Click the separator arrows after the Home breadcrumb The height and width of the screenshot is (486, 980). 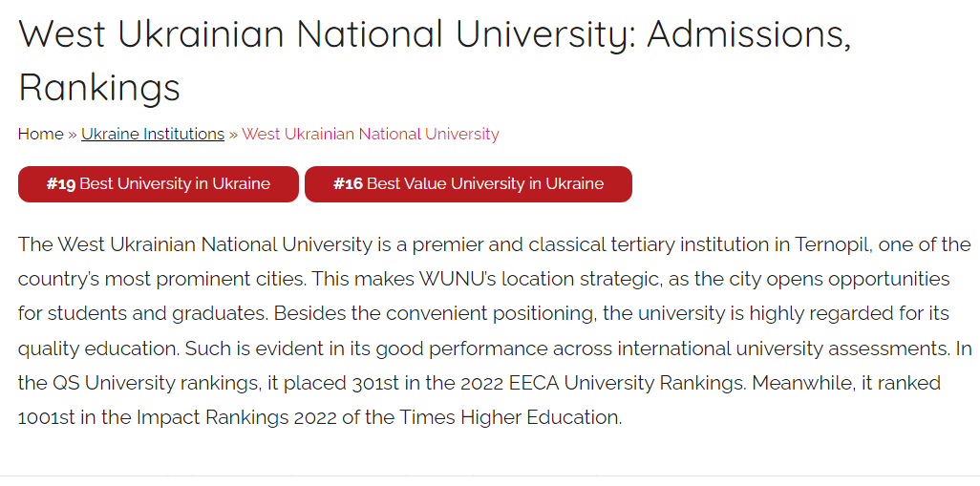coord(73,135)
